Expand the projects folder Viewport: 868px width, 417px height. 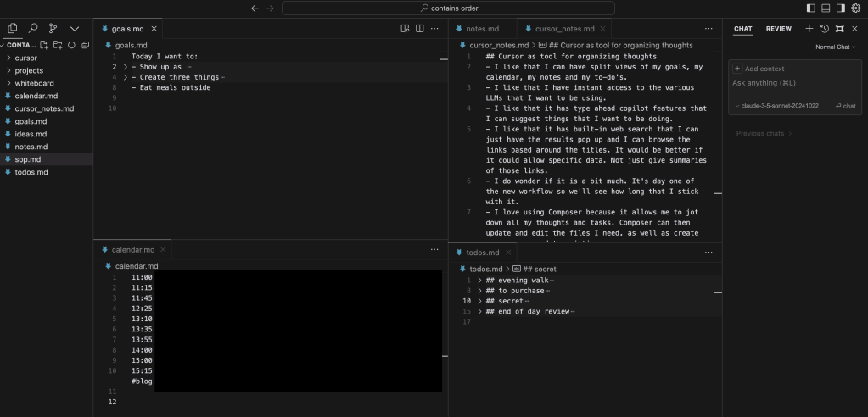[x=29, y=70]
